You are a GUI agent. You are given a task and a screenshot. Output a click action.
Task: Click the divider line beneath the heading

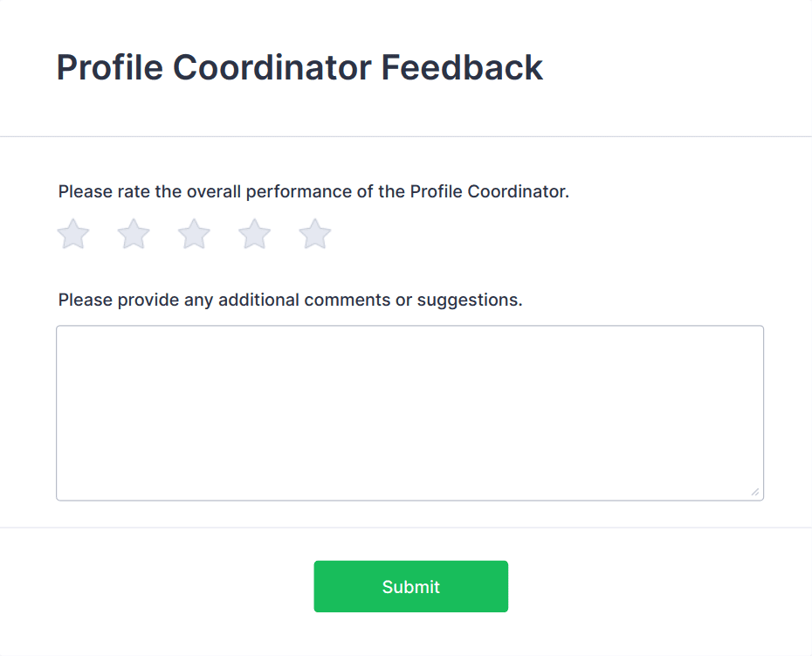click(406, 136)
